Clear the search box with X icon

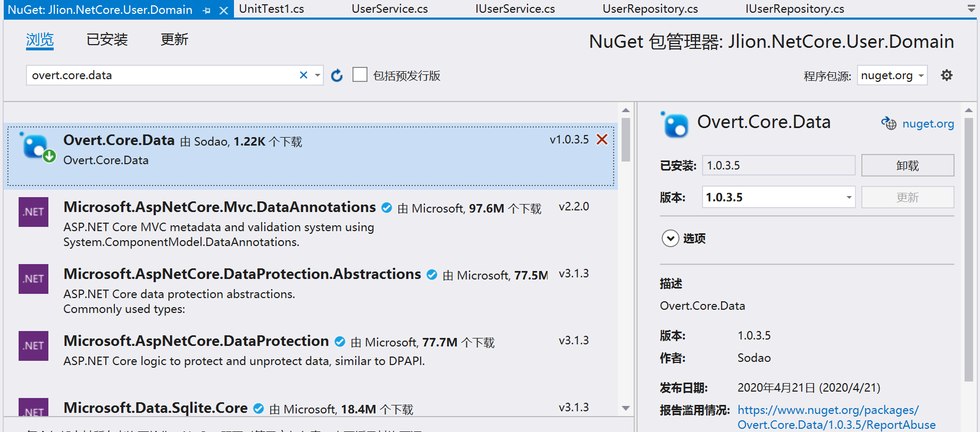point(304,75)
